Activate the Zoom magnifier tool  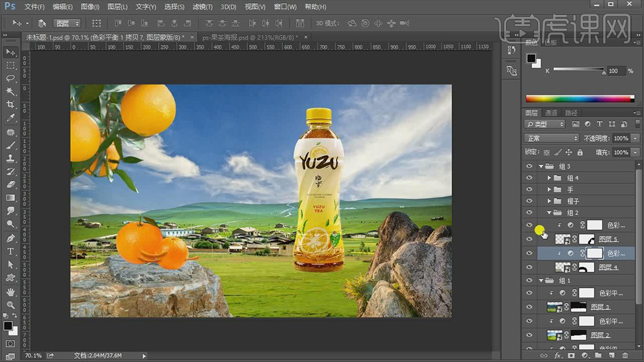tap(10, 305)
